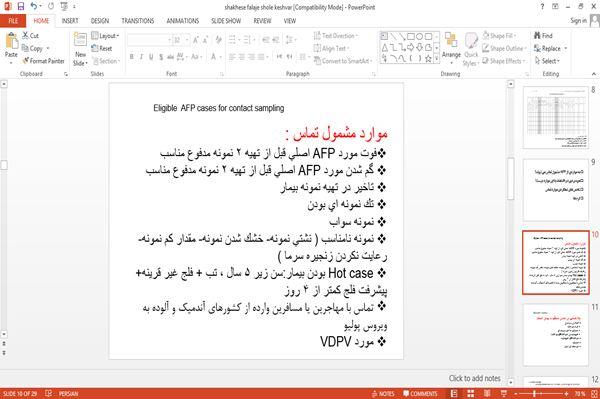Screen dimensions: 600x399
Task: Toggle Bold formatting
Action: click(132, 57)
